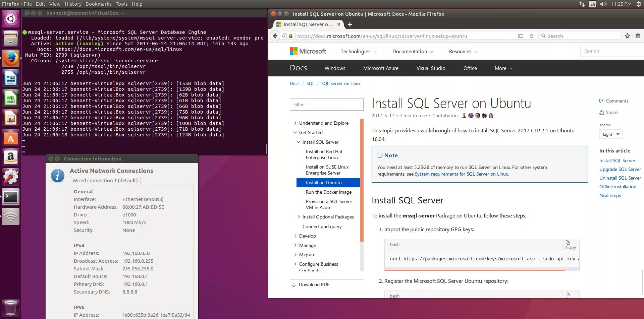Open Install on Red Hat Enterprise Linux
Screen dimensions: 644x319
[x=324, y=154]
